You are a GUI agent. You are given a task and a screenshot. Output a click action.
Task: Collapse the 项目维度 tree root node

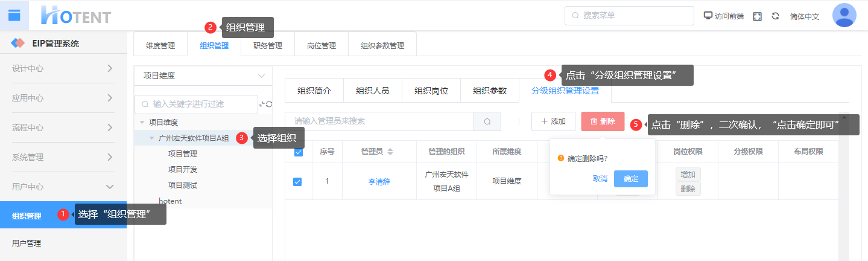point(142,122)
